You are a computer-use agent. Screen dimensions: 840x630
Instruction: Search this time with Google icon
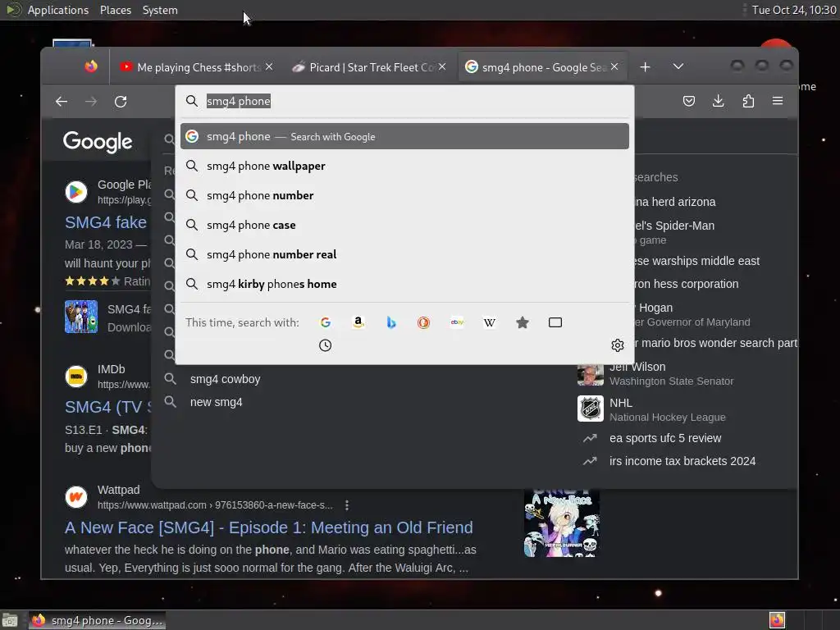(325, 322)
